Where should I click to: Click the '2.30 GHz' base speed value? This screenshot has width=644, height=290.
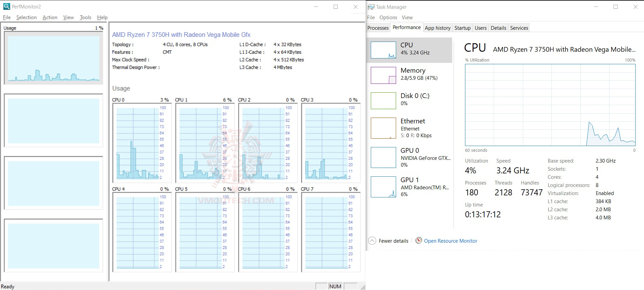point(606,161)
